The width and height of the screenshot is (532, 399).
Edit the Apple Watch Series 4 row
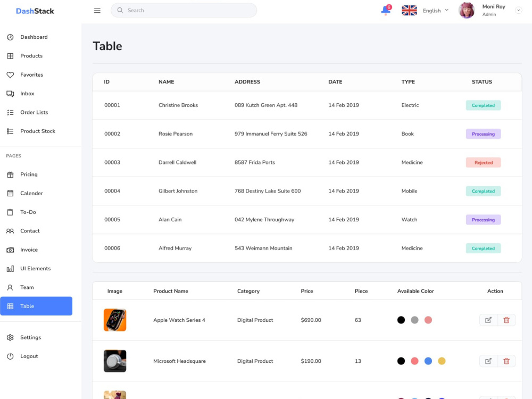(488, 320)
